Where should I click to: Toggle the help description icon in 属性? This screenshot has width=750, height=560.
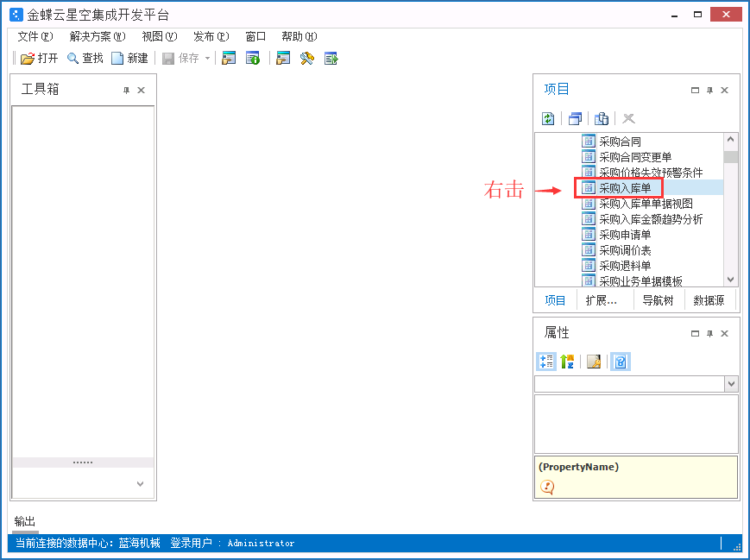(x=621, y=362)
